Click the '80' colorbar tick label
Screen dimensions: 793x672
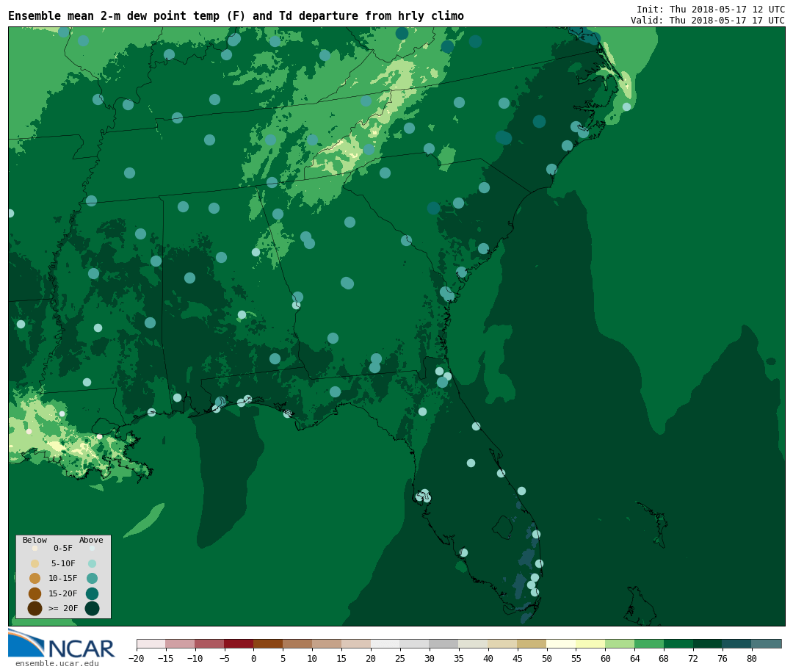[x=752, y=658]
